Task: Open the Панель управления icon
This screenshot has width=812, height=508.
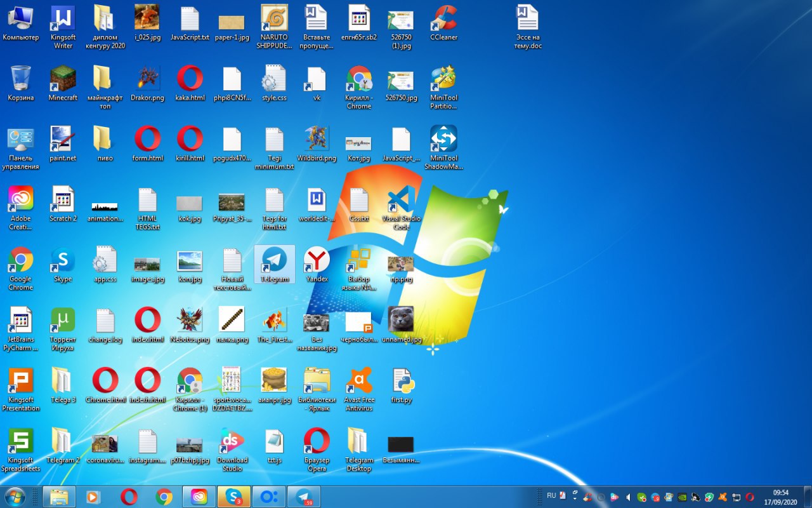Action: tap(20, 148)
